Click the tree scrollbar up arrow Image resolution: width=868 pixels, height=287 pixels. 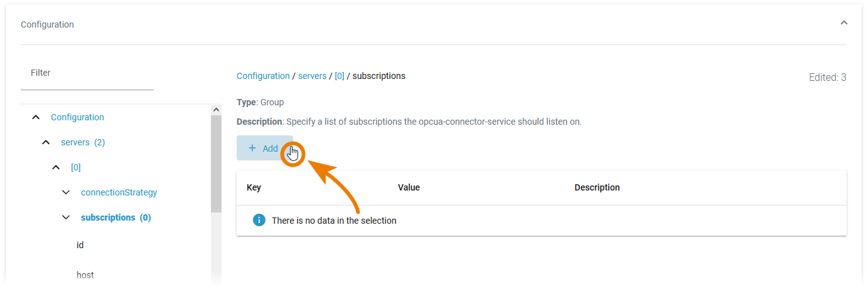[217, 110]
